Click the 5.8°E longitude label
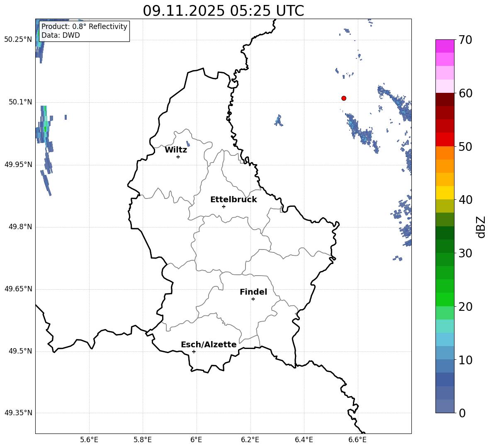491x448 pixels. pyautogui.click(x=143, y=440)
